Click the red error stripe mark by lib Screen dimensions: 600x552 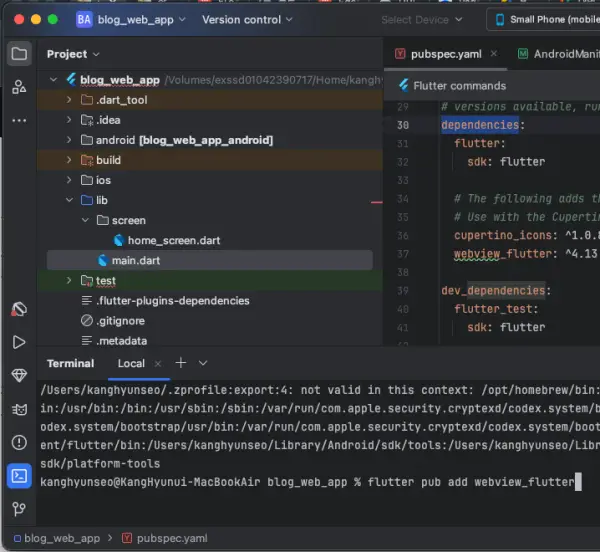(377, 202)
